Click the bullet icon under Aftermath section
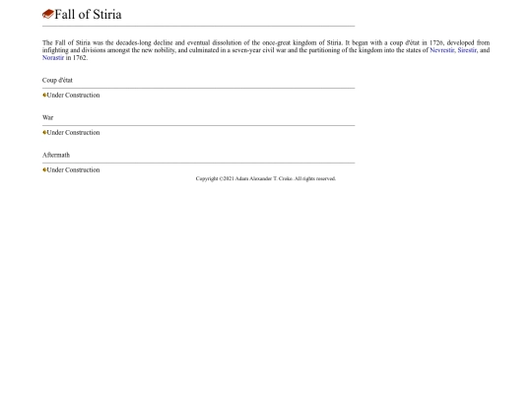Screen dimensions: 532x399 tap(44, 169)
